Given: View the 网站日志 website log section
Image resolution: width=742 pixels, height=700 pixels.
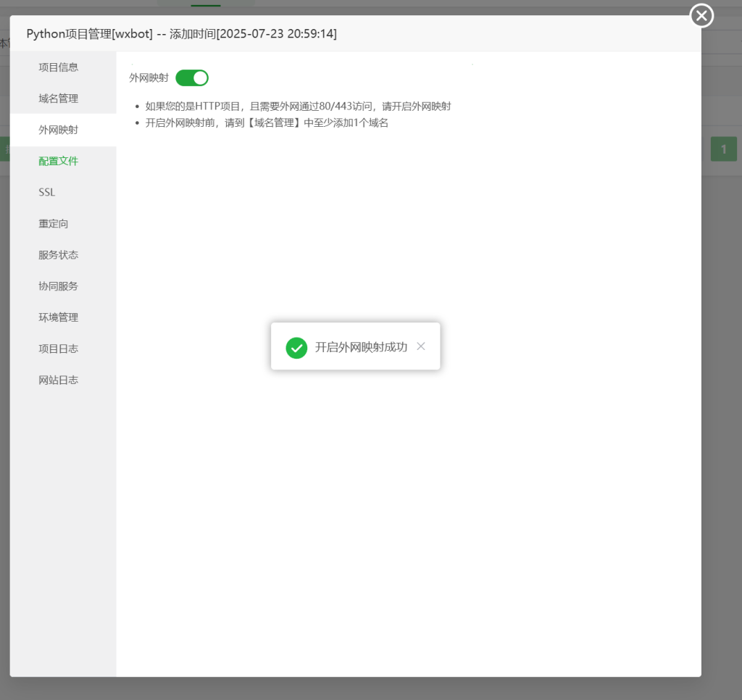Looking at the screenshot, I should pos(58,380).
